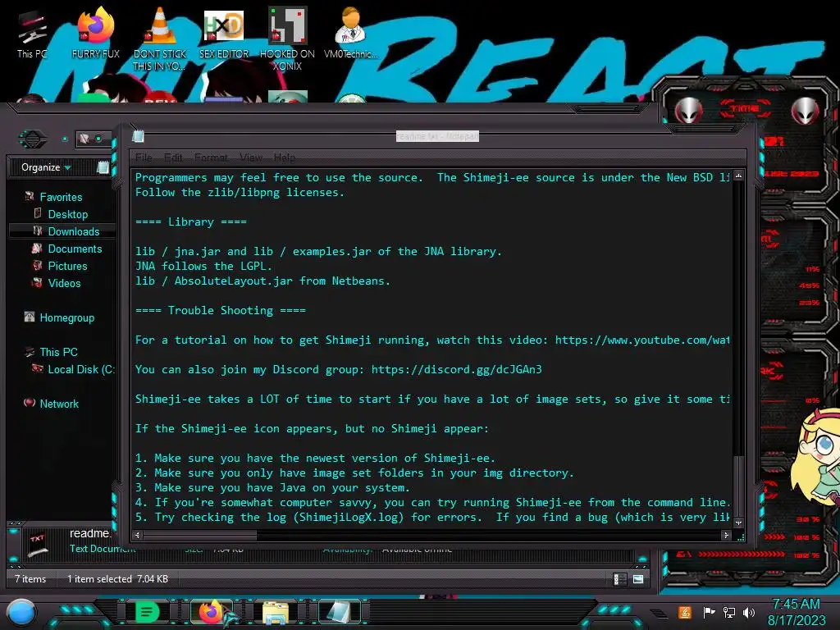Select Downloads in Favorites
Viewport: 840px width, 630px height.
click(73, 231)
